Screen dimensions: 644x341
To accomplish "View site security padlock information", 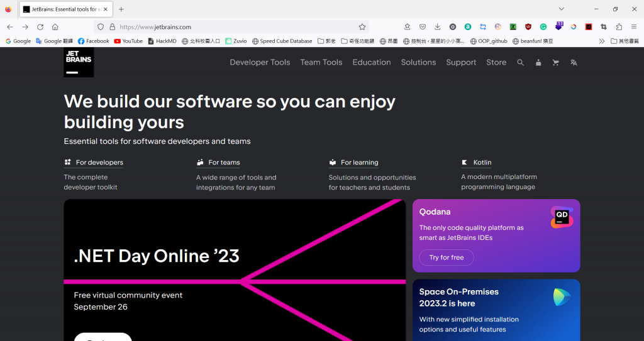I will (112, 27).
